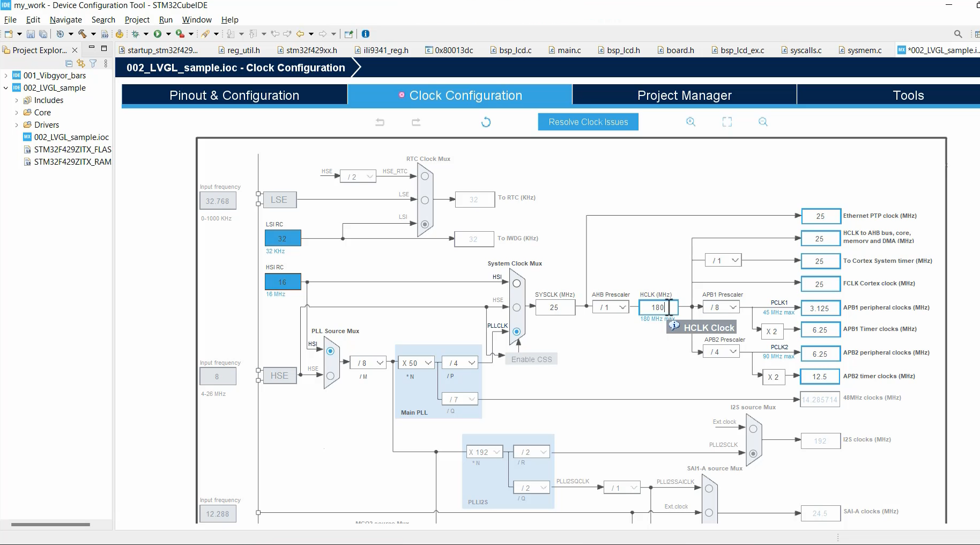Click the Enable CSS button
Viewport: 980px width, 545px height.
(x=531, y=359)
